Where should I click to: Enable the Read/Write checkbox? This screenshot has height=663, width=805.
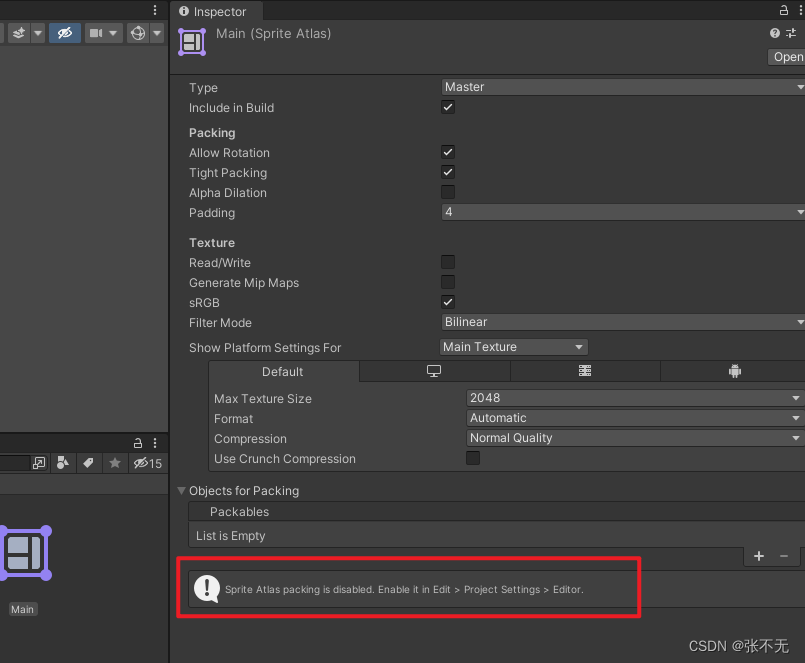[x=448, y=262]
